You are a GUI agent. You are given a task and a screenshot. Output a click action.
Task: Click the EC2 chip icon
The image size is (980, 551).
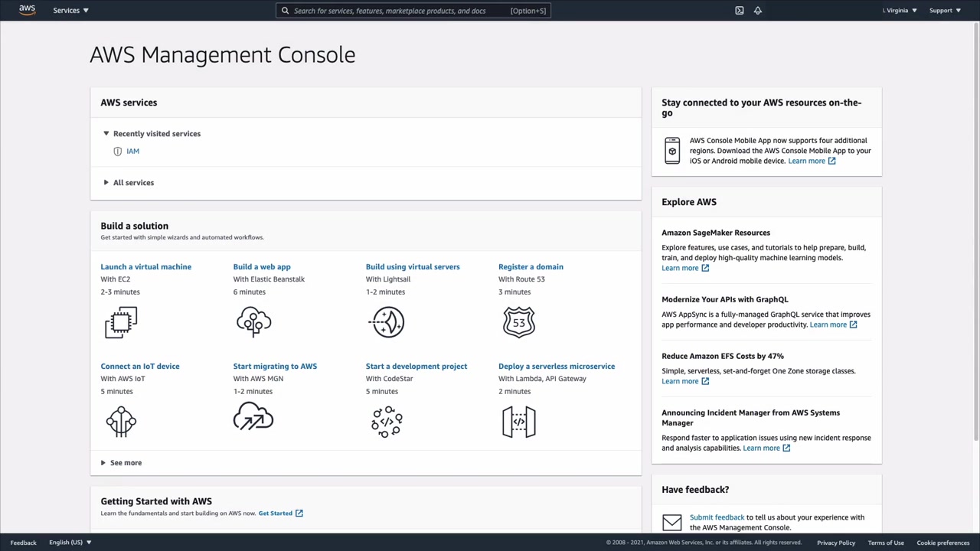(x=121, y=322)
